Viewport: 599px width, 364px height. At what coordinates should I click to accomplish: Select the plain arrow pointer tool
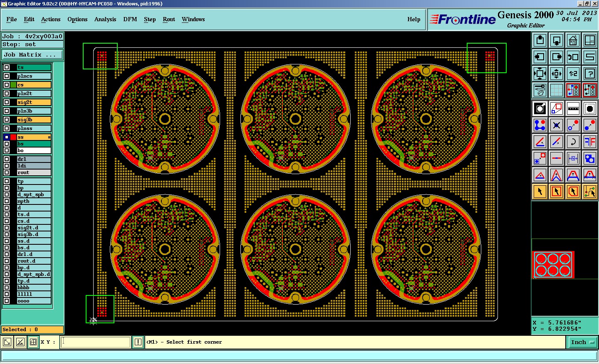540,192
